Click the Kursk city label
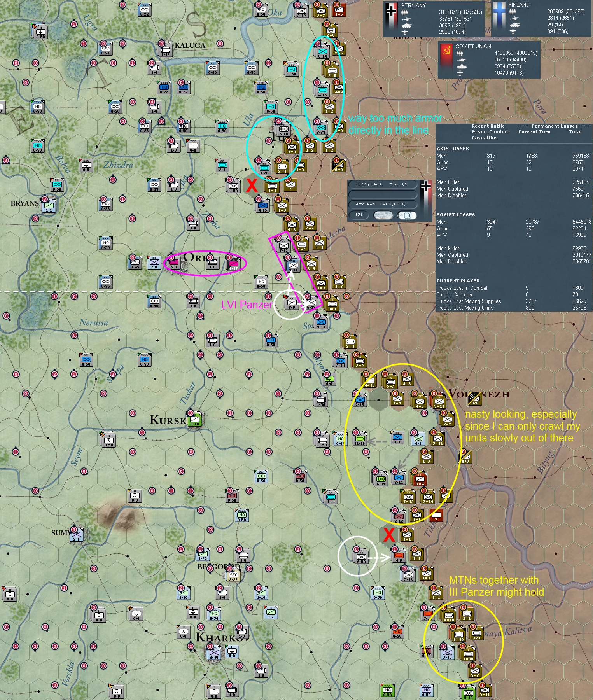The width and height of the screenshot is (593, 700). (x=168, y=420)
